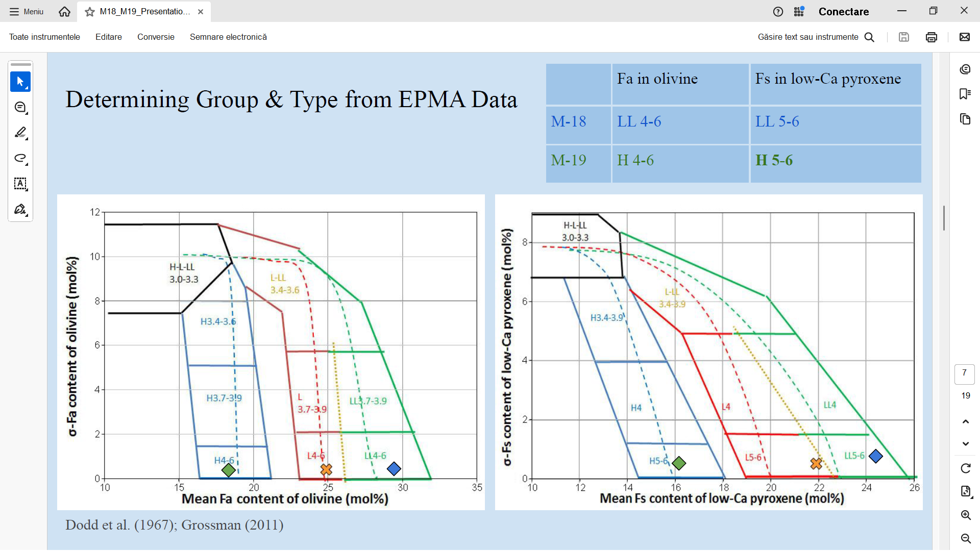
Task: Select the highlight pen tool
Action: (x=20, y=133)
